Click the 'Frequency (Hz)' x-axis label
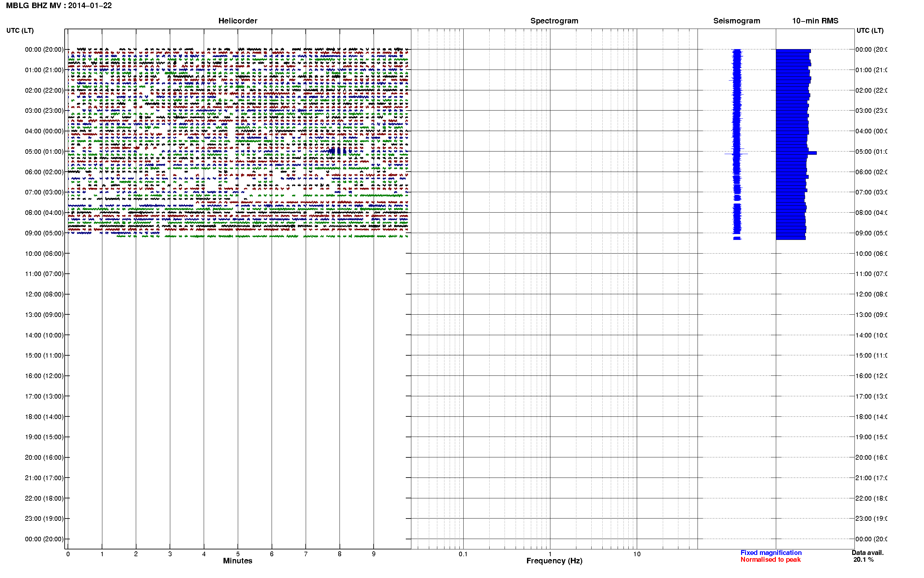This screenshot has height=578, width=924. click(x=554, y=561)
